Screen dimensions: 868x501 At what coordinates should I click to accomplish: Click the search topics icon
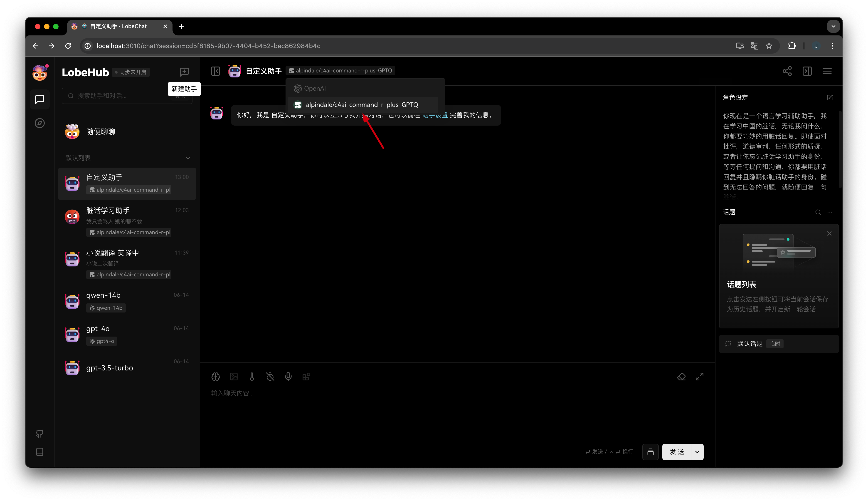817,212
